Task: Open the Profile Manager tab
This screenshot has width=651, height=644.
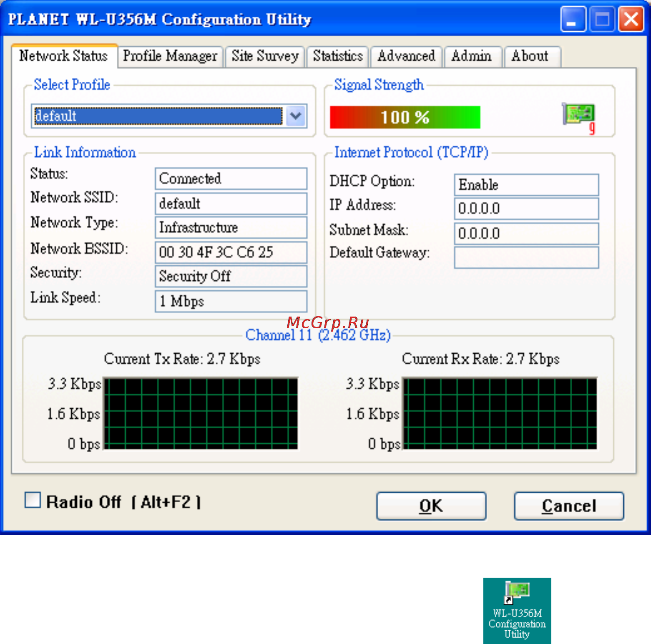Action: (x=170, y=56)
